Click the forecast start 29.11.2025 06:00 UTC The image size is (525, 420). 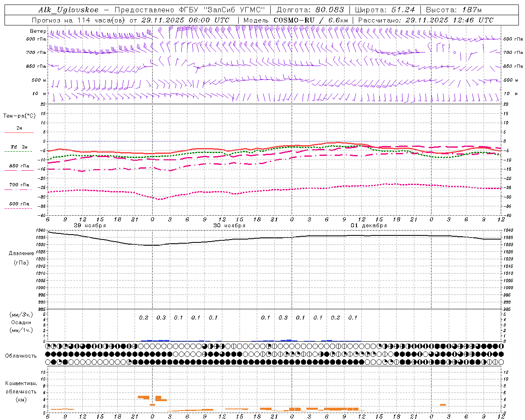click(x=185, y=20)
